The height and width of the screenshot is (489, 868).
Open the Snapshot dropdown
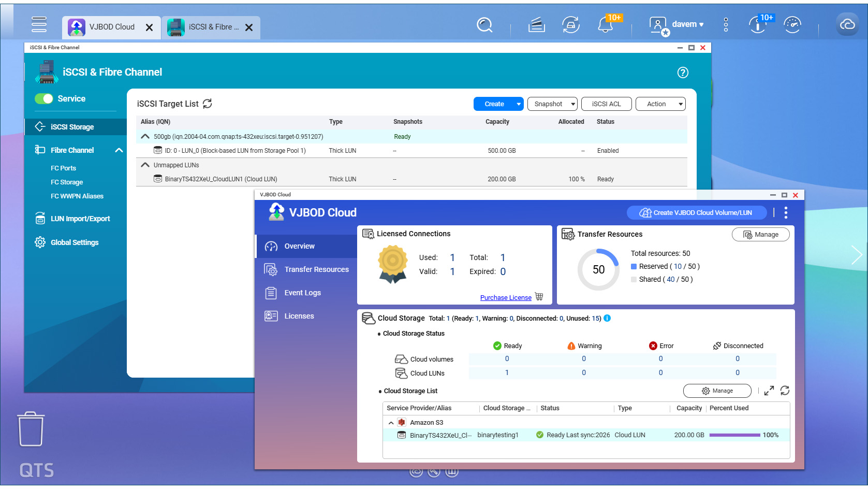point(552,104)
